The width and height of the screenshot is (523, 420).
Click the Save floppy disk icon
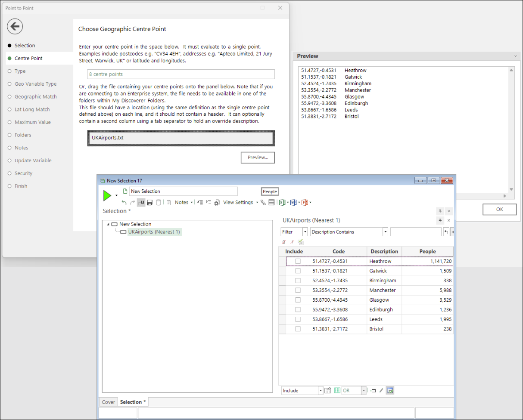150,203
